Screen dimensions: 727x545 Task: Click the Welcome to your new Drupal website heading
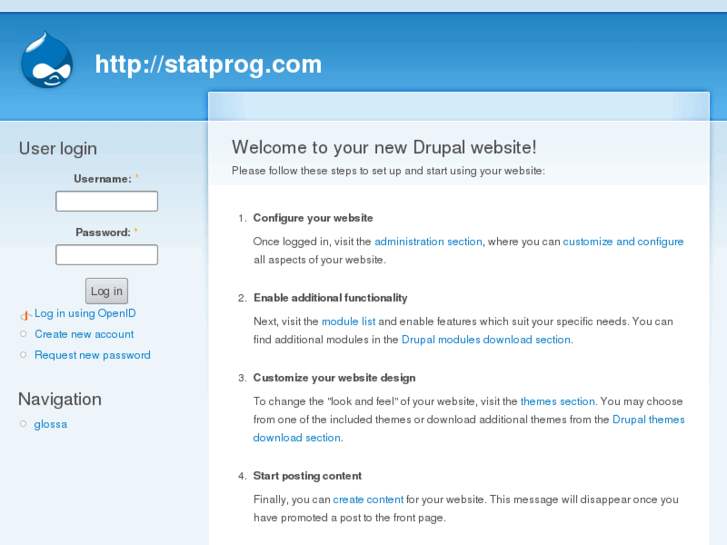click(x=384, y=147)
